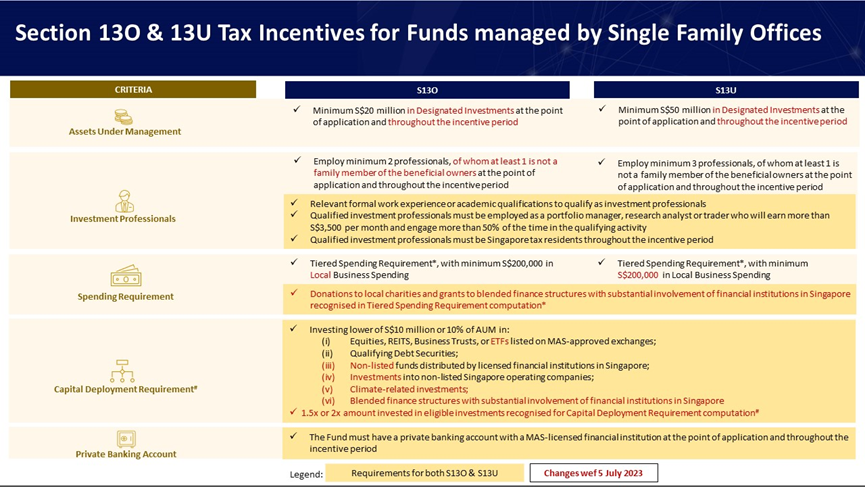The image size is (865, 487).
Task: Click the yellow Requirements for both S13O & S13U swatch
Action: click(424, 473)
